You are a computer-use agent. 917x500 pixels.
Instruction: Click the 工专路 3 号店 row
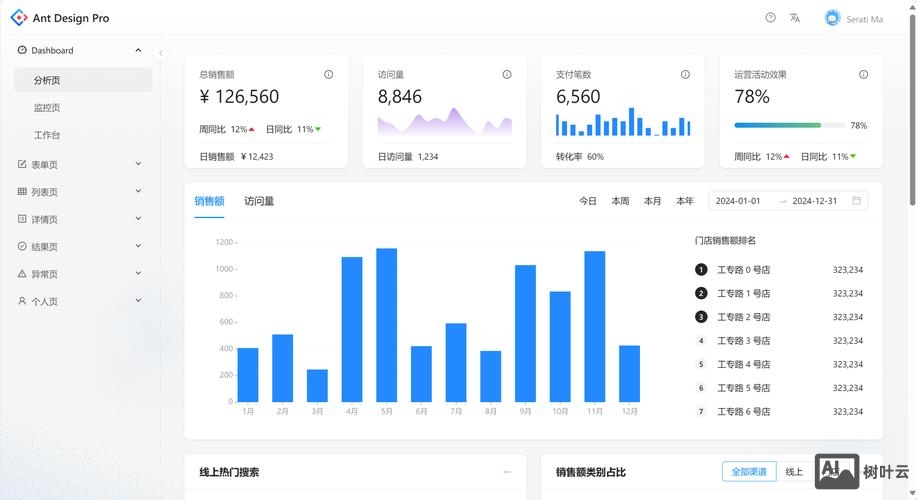[779, 340]
